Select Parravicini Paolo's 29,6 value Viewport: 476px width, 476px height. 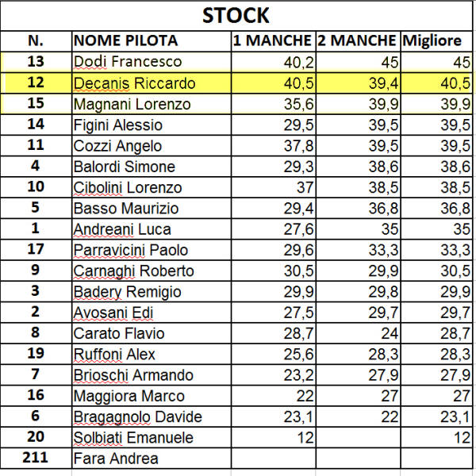[273, 250]
